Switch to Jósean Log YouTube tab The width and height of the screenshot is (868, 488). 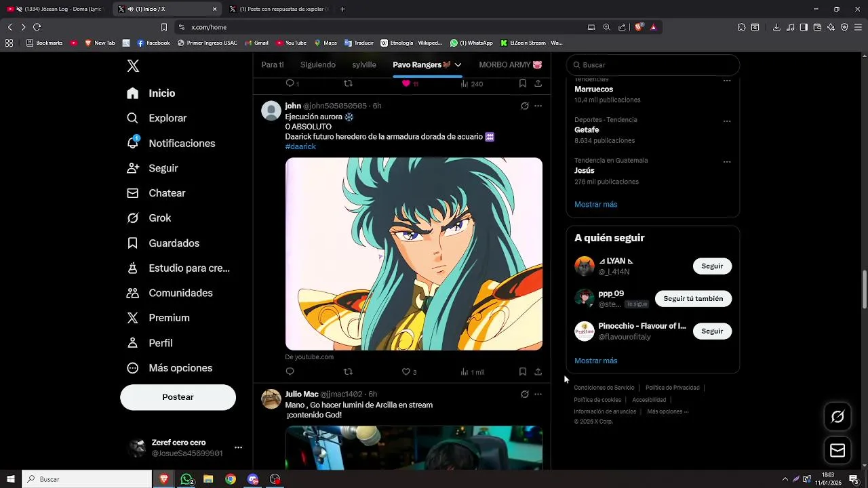[x=56, y=9]
